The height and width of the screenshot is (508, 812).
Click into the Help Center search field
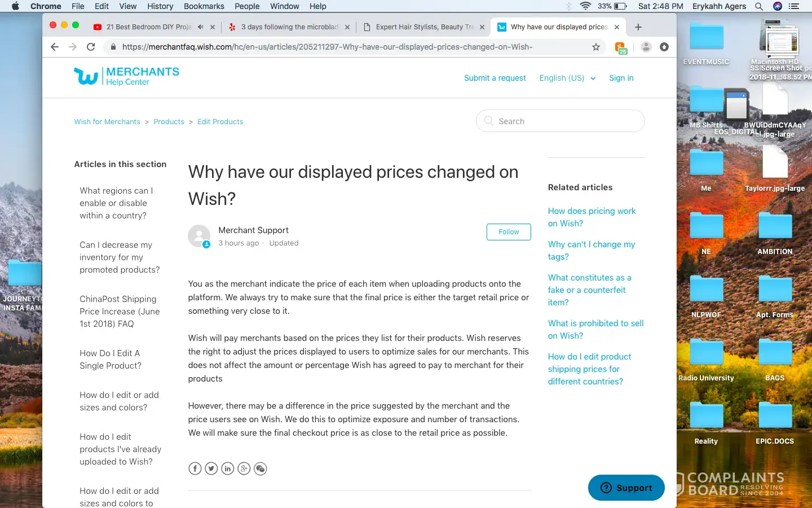[564, 121]
